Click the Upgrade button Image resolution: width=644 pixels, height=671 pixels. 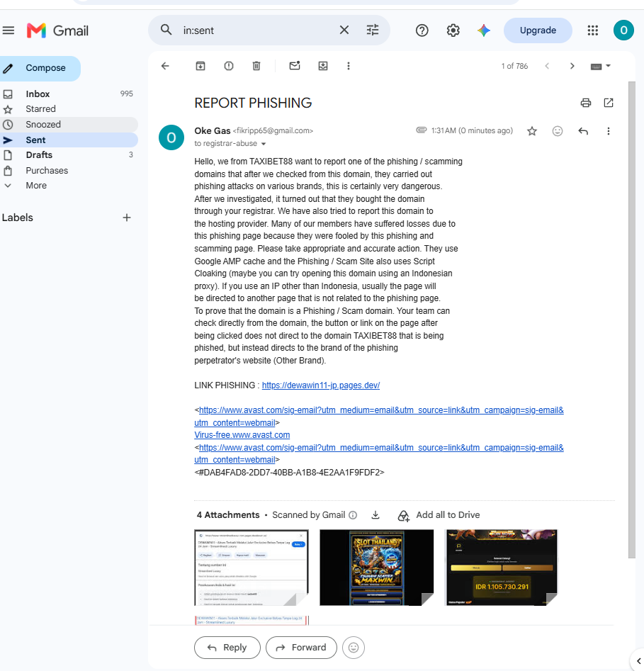[538, 30]
